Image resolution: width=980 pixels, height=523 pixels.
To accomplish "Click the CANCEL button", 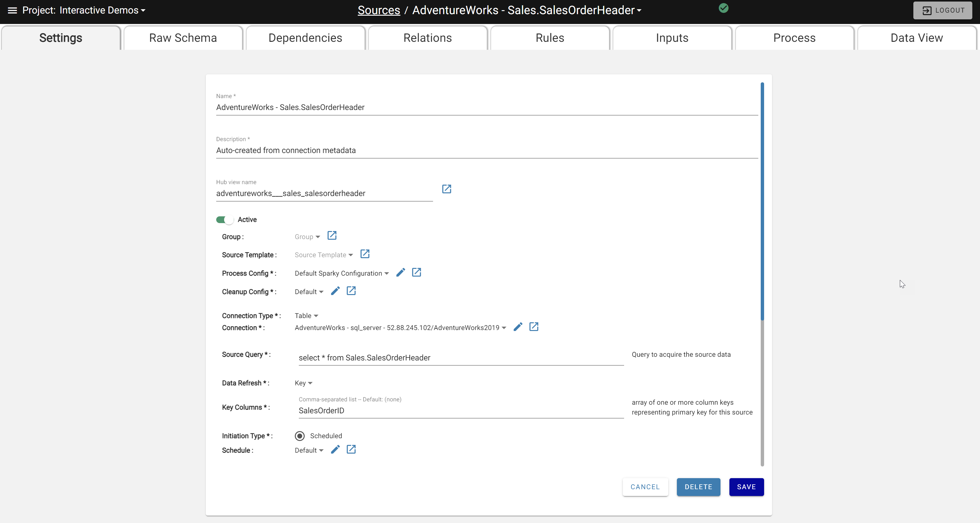I will point(645,487).
